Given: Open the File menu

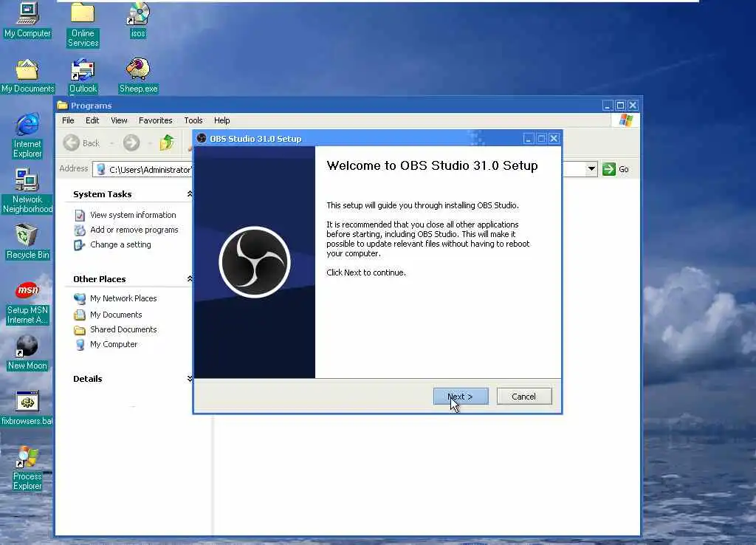Looking at the screenshot, I should [68, 120].
